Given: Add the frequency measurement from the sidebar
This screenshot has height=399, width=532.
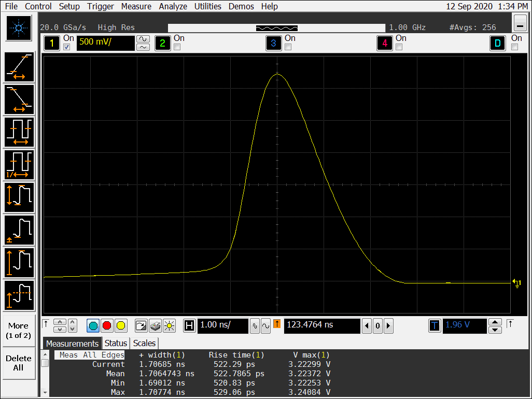Looking at the screenshot, I should (x=19, y=165).
